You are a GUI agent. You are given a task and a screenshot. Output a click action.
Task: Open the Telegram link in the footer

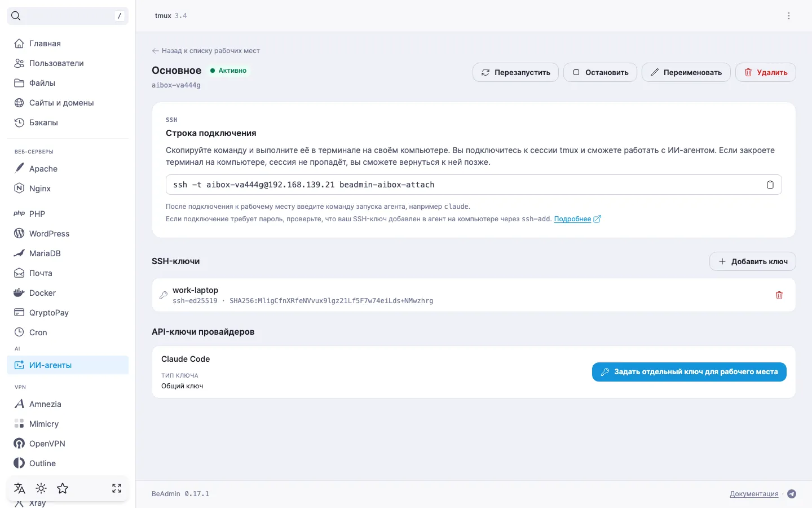792,494
